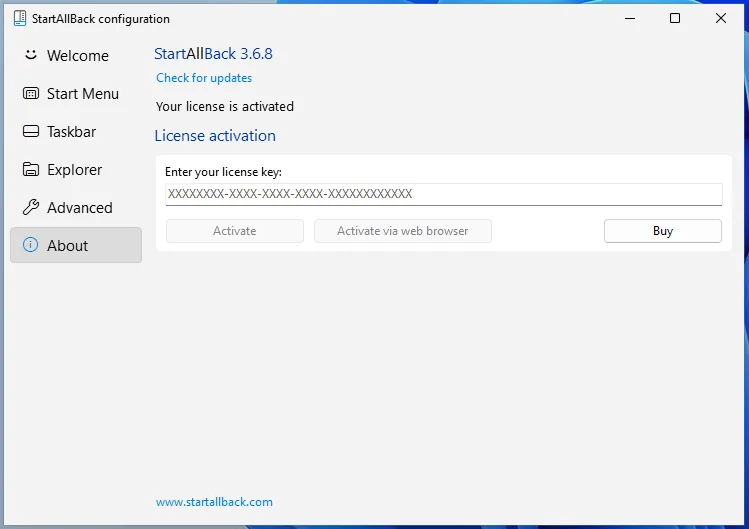The width and height of the screenshot is (749, 529).
Task: Select the About text in sidebar
Action: point(68,246)
